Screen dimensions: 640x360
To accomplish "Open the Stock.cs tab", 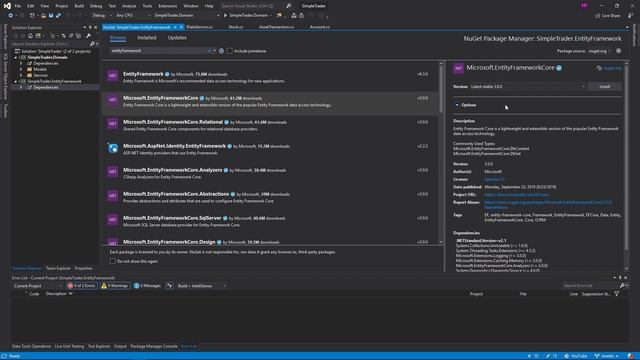I will click(x=236, y=27).
